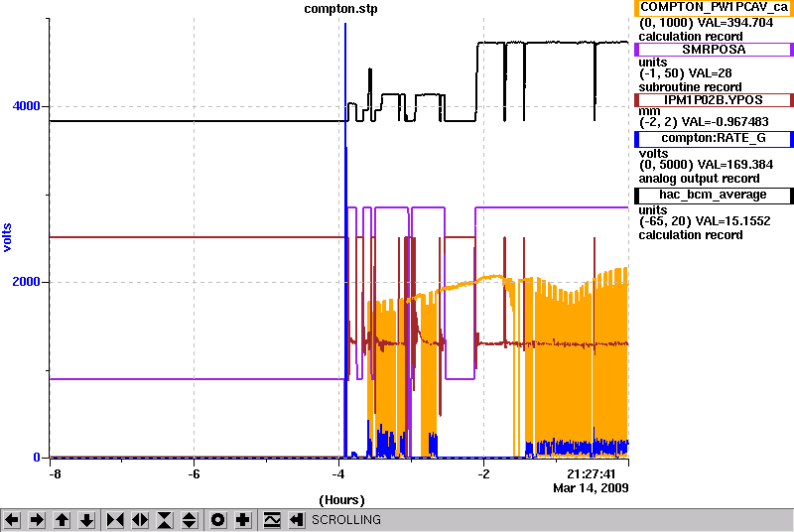Click the (-2, 2) VAL=-0.967483 readout
The height and width of the screenshot is (532, 794).
point(704,122)
